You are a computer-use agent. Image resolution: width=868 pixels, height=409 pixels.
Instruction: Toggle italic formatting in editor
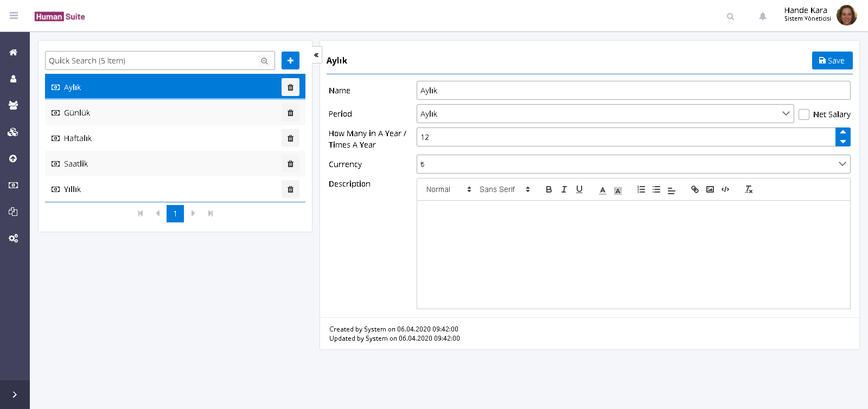point(564,189)
